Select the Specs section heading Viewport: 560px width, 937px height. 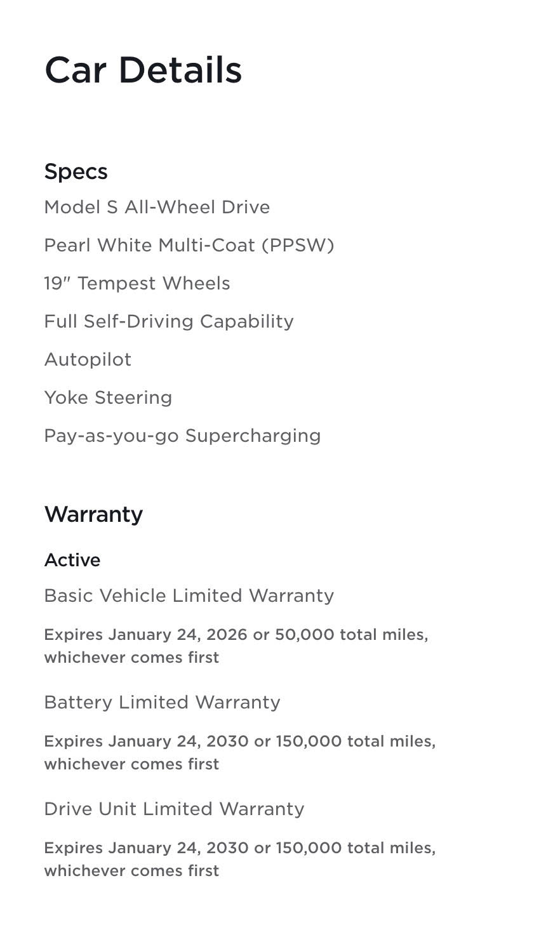click(x=76, y=171)
